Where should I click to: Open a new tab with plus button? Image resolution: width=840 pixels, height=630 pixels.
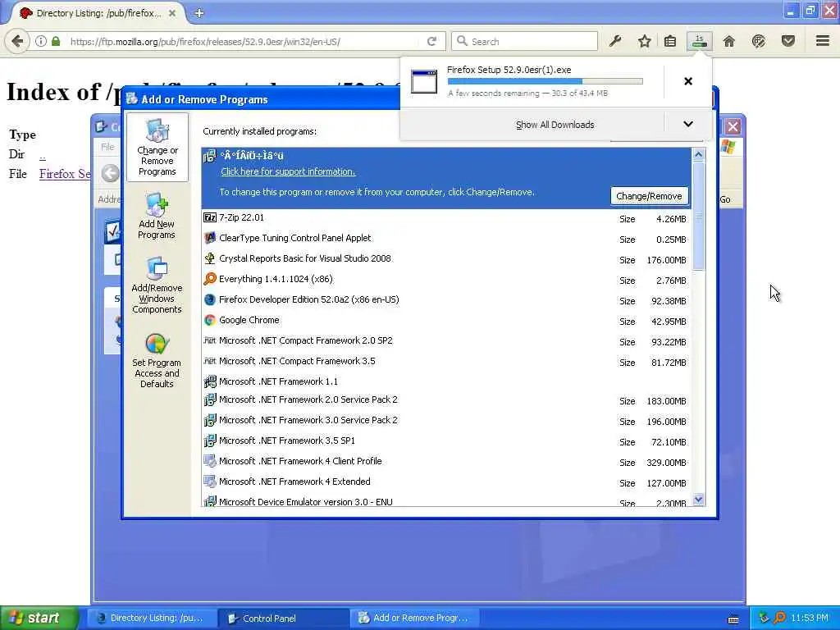[199, 13]
